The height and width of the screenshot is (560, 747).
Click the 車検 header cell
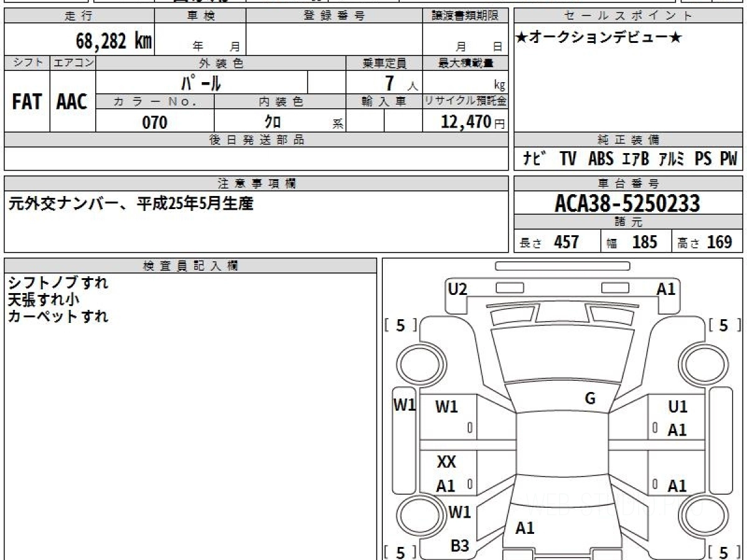[x=200, y=16]
